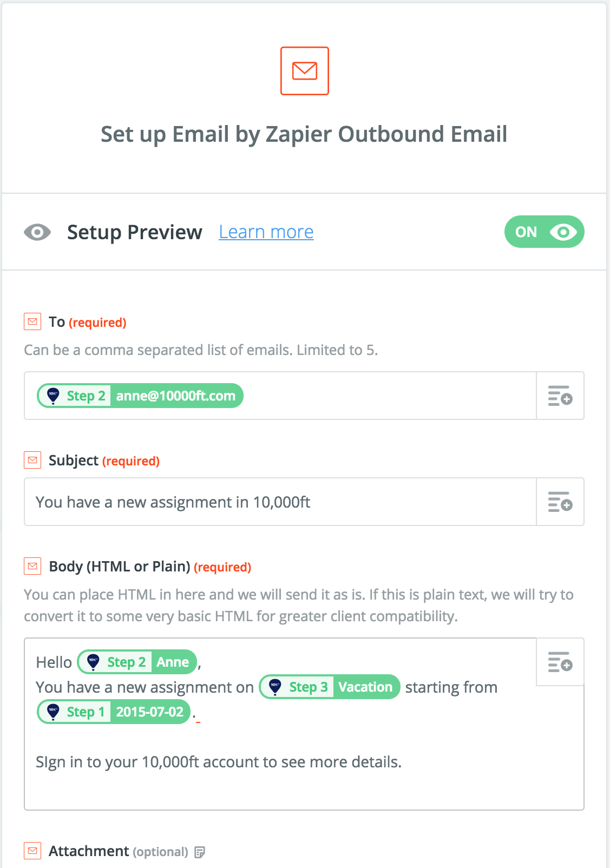Click the sign-in sentence in Body text
Image resolution: width=610 pixels, height=868 pixels.
click(x=219, y=762)
